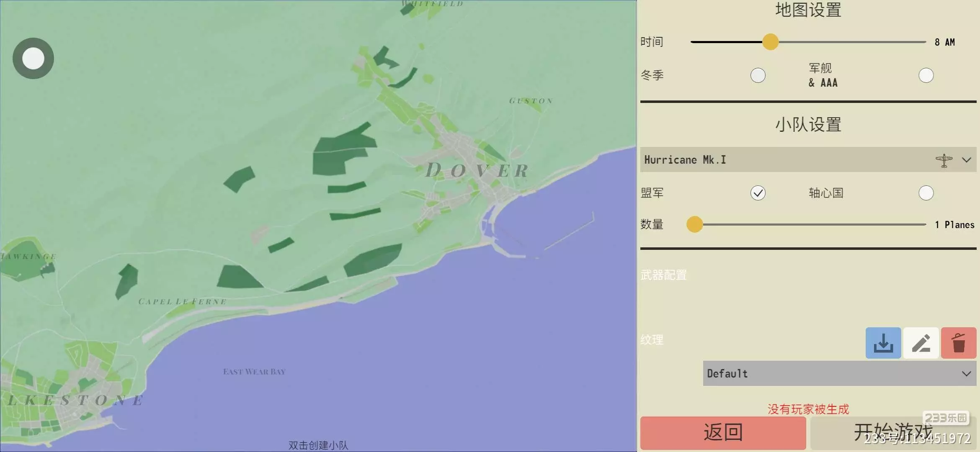Viewport: 980px width, 452px height.
Task: Click the airplane icon beside Hurricane Mk.I
Action: [x=944, y=160]
